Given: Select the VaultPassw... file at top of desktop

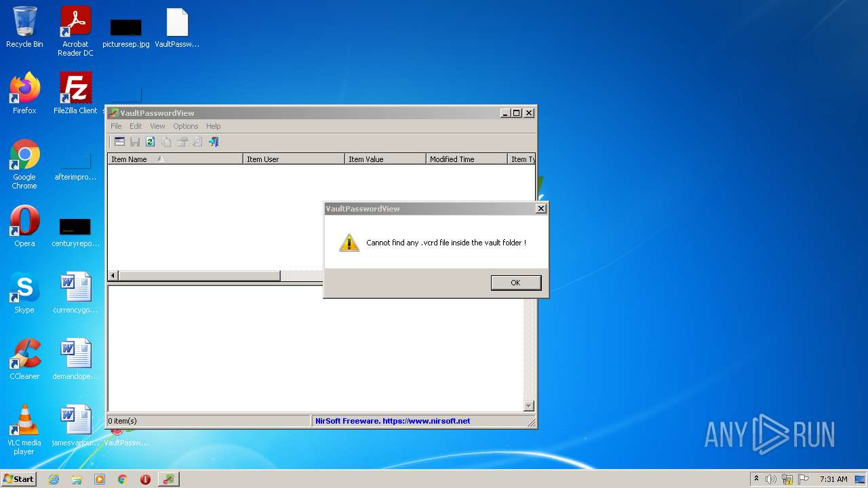Looking at the screenshot, I should [x=177, y=28].
